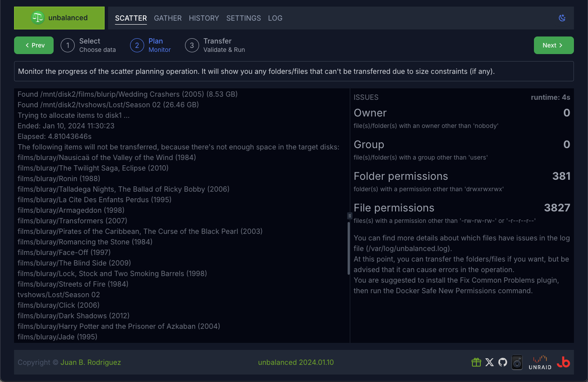The width and height of the screenshot is (588, 382).
Task: Click the red jb logo
Action: click(x=563, y=362)
